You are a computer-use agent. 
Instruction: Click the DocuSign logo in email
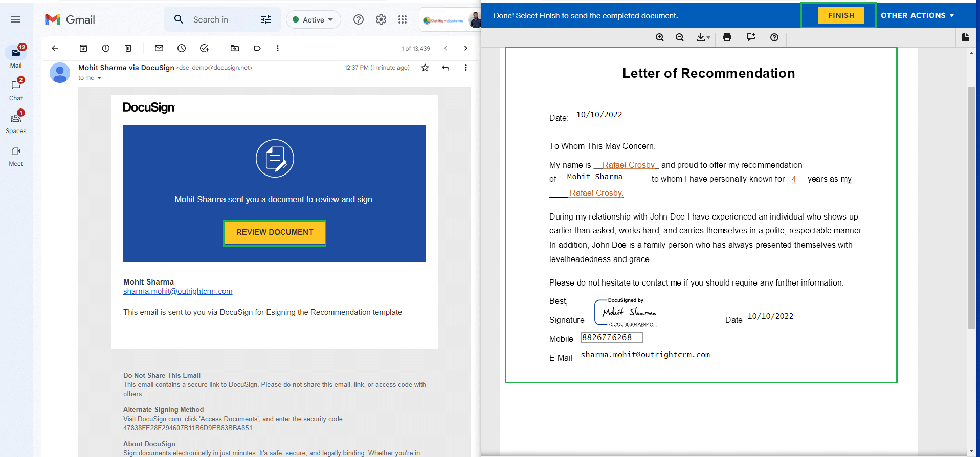[149, 107]
